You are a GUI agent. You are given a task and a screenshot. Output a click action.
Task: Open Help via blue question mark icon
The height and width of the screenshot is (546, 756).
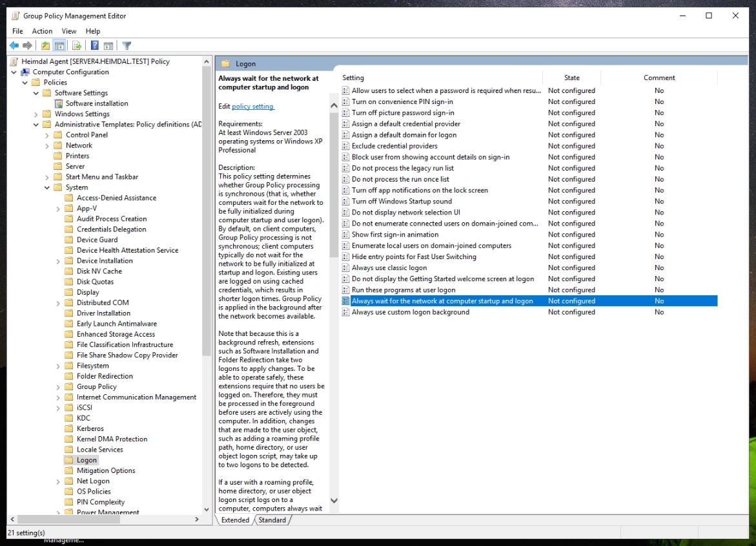click(x=94, y=45)
